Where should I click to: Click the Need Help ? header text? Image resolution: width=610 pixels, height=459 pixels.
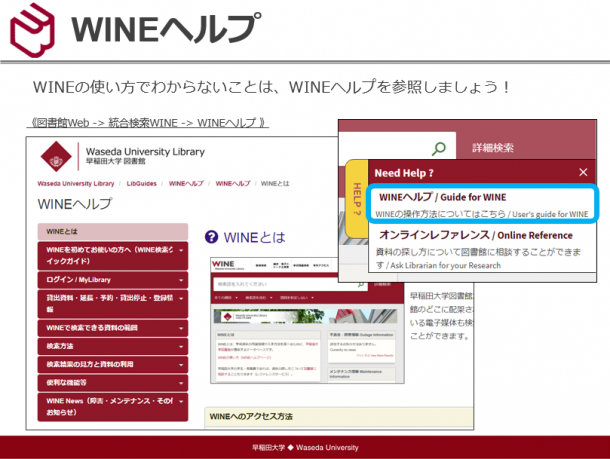point(404,173)
